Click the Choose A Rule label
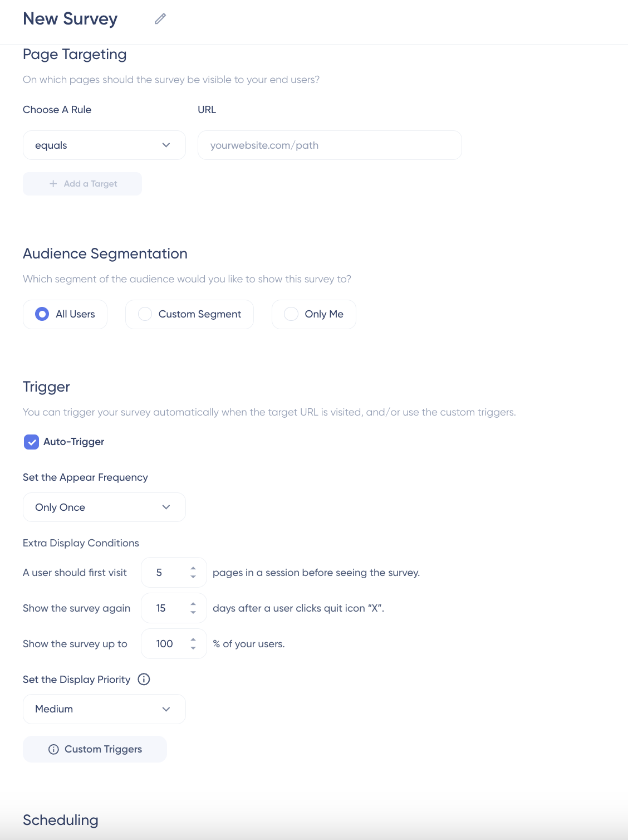 (x=57, y=110)
